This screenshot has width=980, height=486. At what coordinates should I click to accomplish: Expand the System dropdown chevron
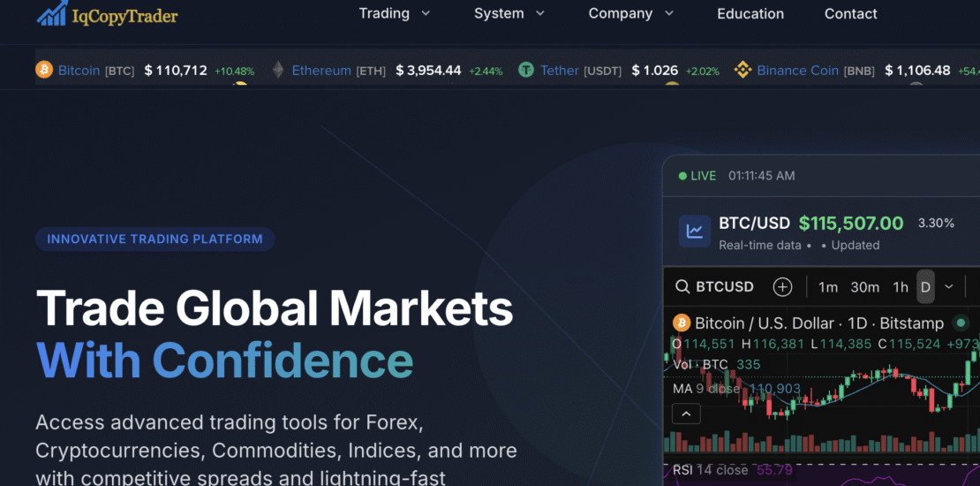click(540, 13)
